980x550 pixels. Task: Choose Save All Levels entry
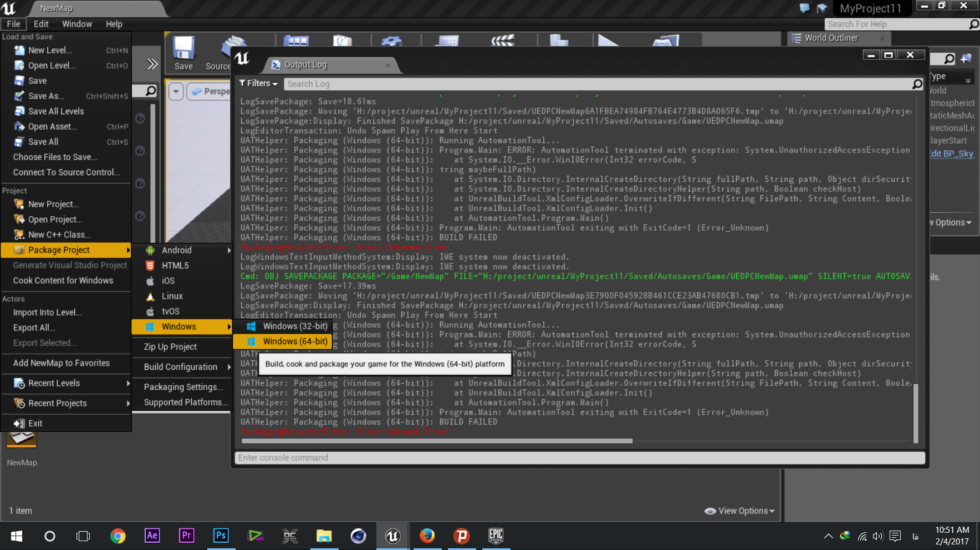point(66,111)
